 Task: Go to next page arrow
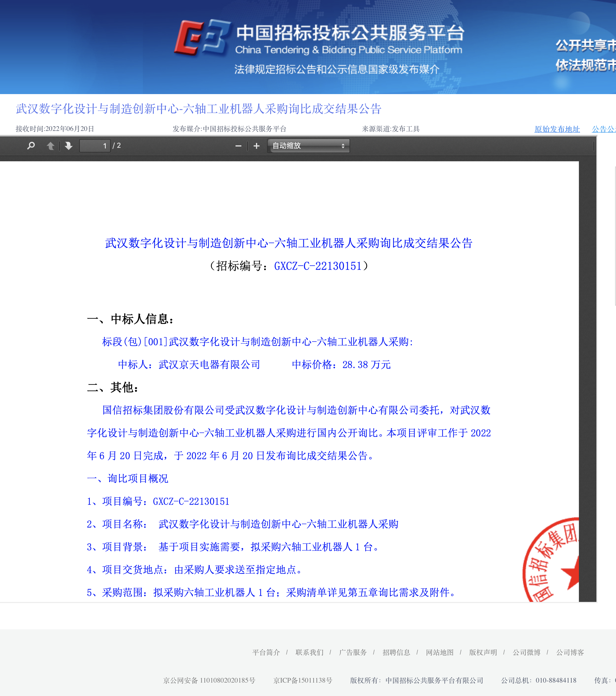pyautogui.click(x=68, y=146)
